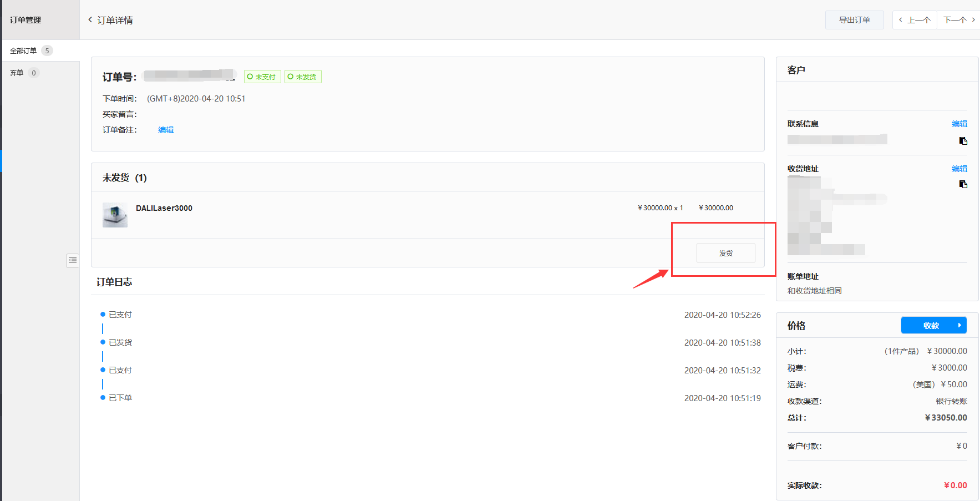Edit the 收货地址 shipping address
980x501 pixels.
[959, 169]
